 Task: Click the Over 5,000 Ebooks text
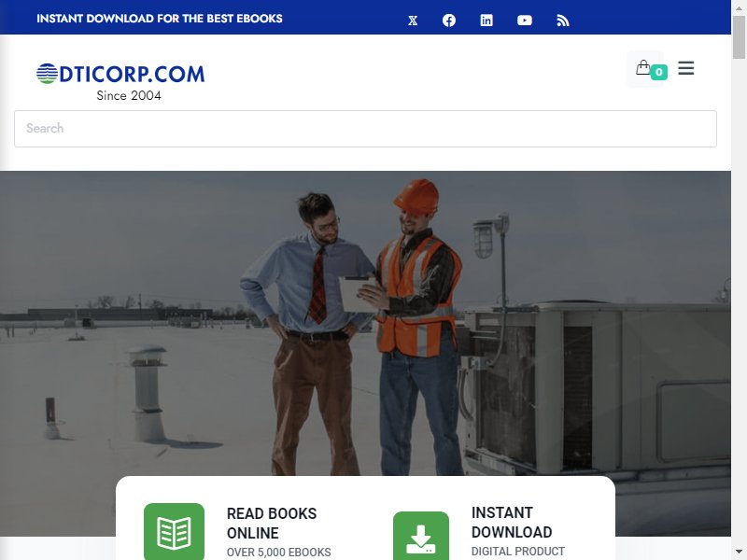[x=278, y=552]
